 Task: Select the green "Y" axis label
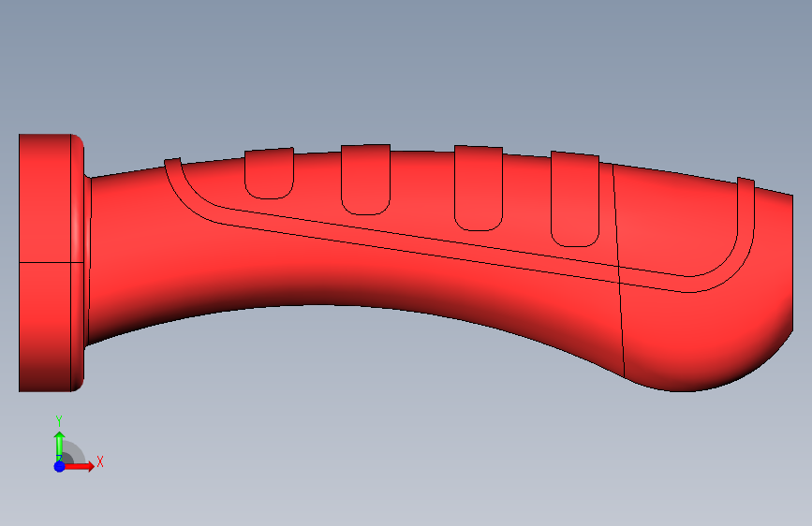click(x=59, y=421)
